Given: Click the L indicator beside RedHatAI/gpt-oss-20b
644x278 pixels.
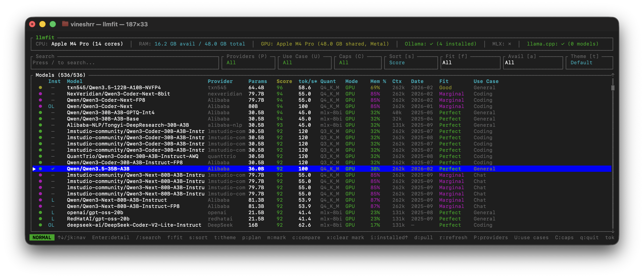Looking at the screenshot, I should pyautogui.click(x=53, y=219).
